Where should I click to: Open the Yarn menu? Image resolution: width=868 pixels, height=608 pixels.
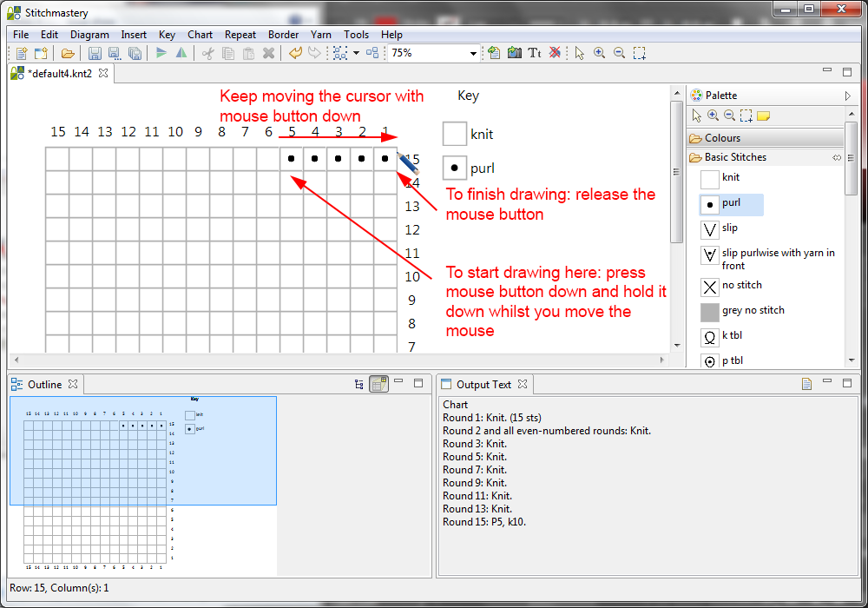pyautogui.click(x=321, y=35)
